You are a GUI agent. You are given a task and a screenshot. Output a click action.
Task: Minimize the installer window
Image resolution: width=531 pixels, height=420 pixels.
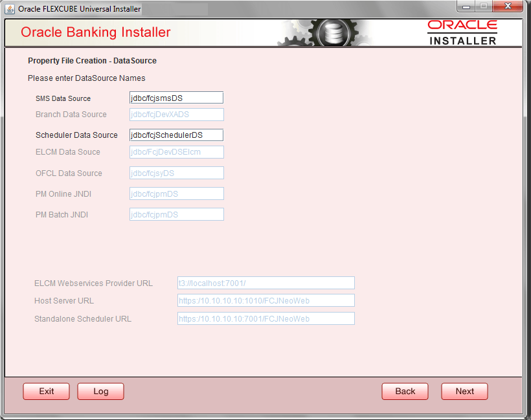tap(466, 6)
